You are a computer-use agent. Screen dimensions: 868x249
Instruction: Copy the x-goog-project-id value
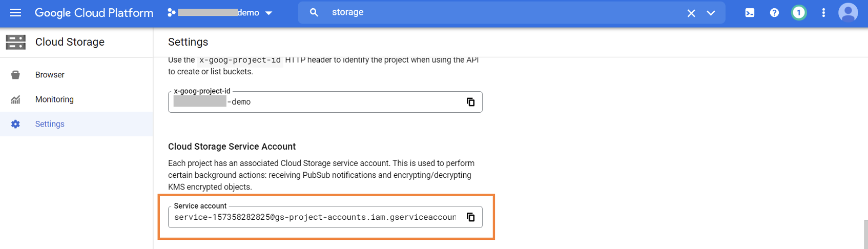470,102
